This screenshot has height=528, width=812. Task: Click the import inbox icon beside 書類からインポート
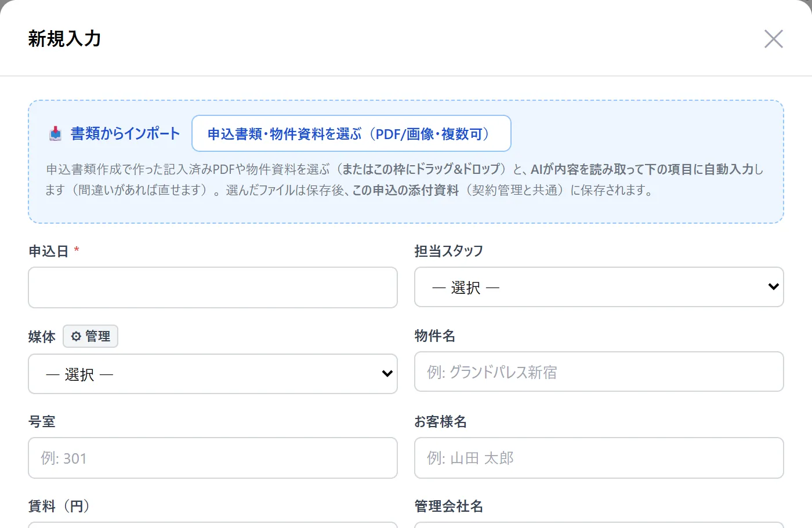click(x=55, y=133)
